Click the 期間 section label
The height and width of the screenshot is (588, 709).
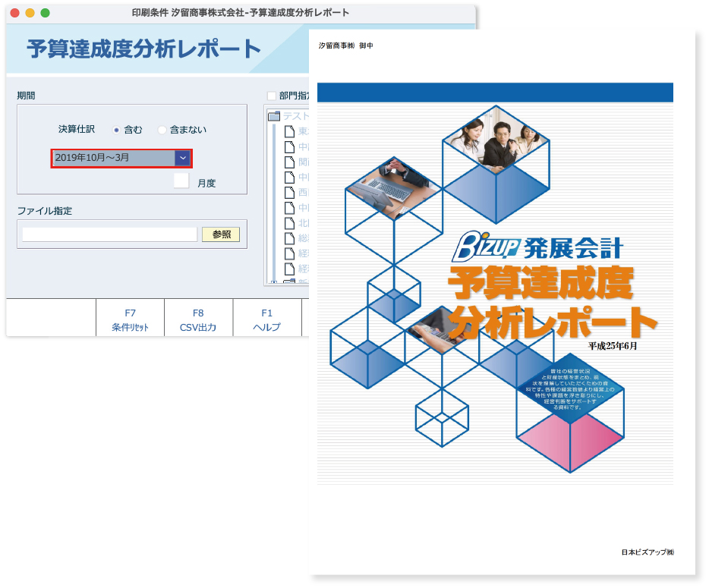tap(26, 96)
